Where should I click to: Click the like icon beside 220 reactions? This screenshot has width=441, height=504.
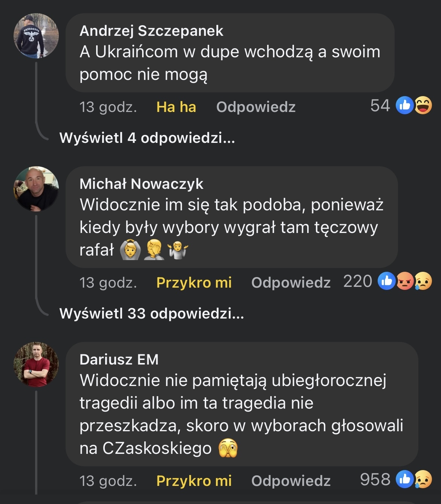[387, 281]
